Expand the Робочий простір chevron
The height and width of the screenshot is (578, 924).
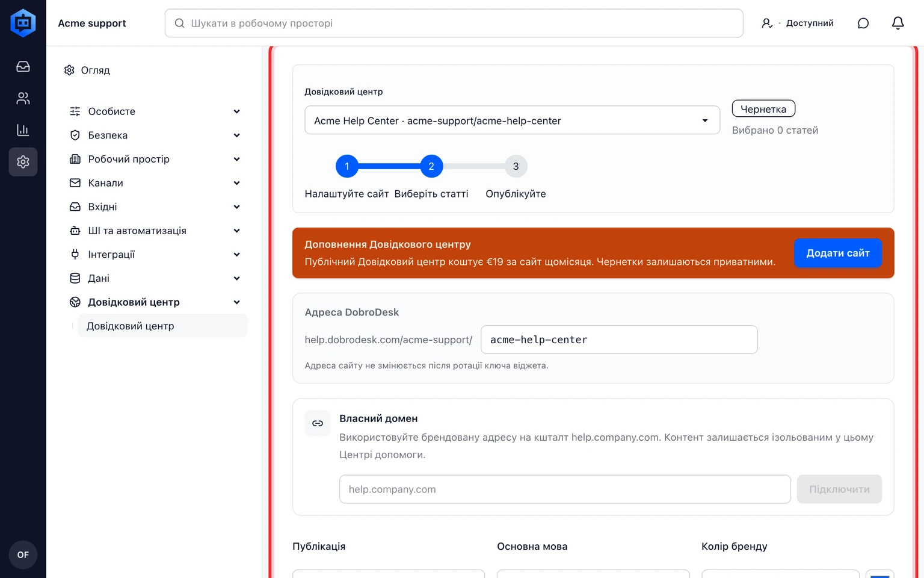click(237, 159)
